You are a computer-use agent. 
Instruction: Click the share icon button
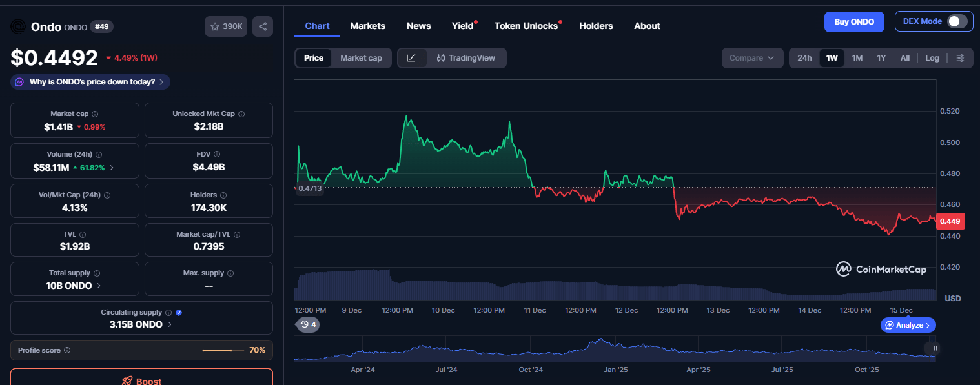click(x=263, y=26)
